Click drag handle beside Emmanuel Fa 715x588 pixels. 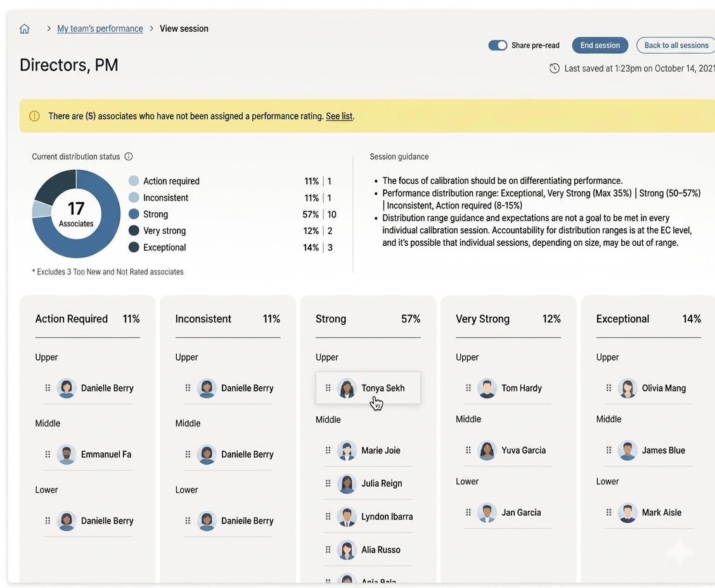click(48, 454)
